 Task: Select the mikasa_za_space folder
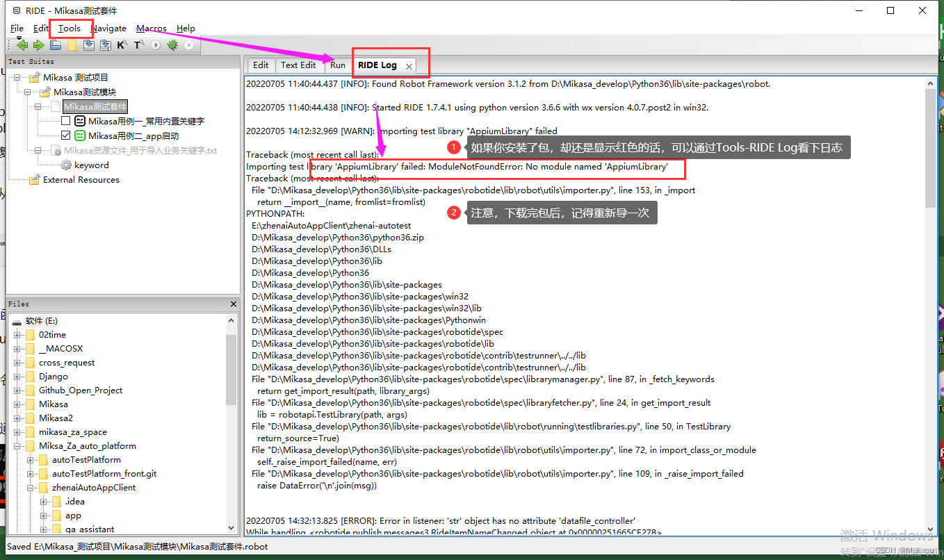point(73,431)
